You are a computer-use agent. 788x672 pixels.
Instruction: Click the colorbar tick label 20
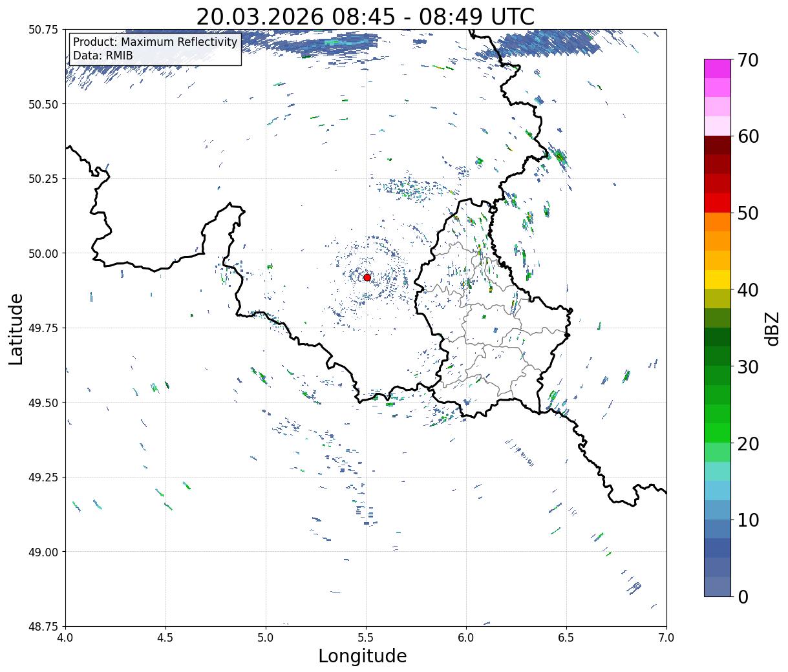(747, 444)
